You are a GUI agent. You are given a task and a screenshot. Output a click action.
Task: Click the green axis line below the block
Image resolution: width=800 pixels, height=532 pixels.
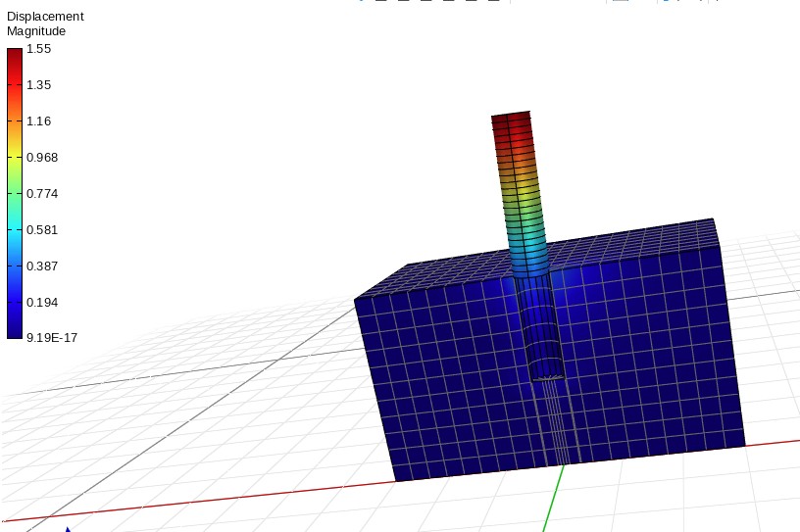pos(553,500)
